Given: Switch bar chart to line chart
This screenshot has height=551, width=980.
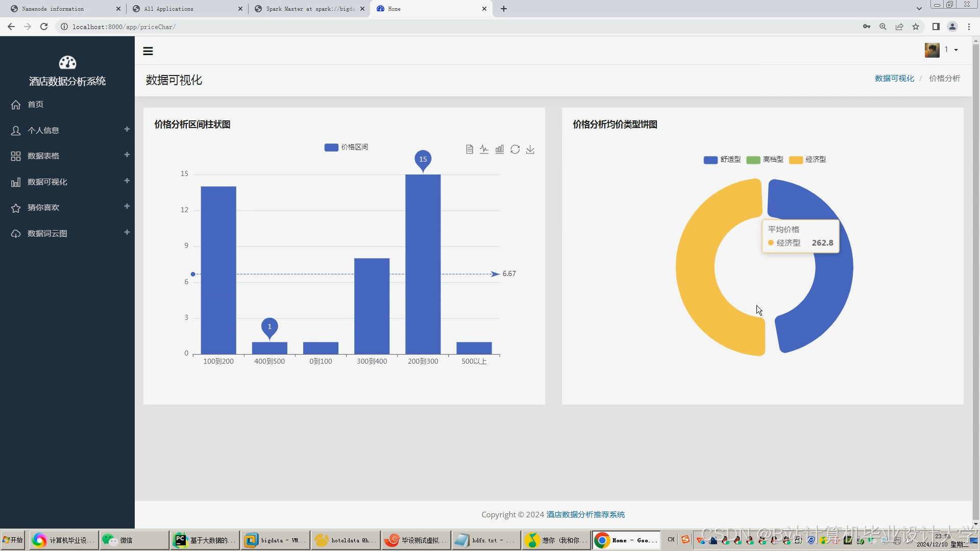Looking at the screenshot, I should click(484, 149).
